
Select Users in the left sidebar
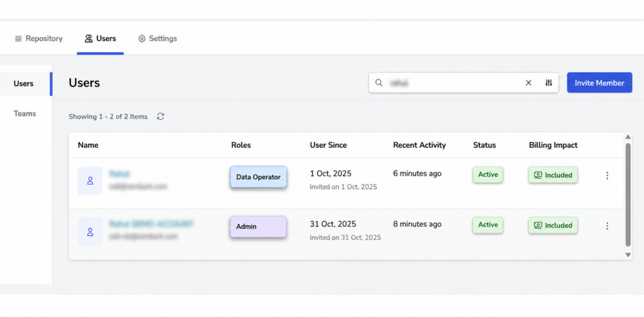click(x=25, y=84)
